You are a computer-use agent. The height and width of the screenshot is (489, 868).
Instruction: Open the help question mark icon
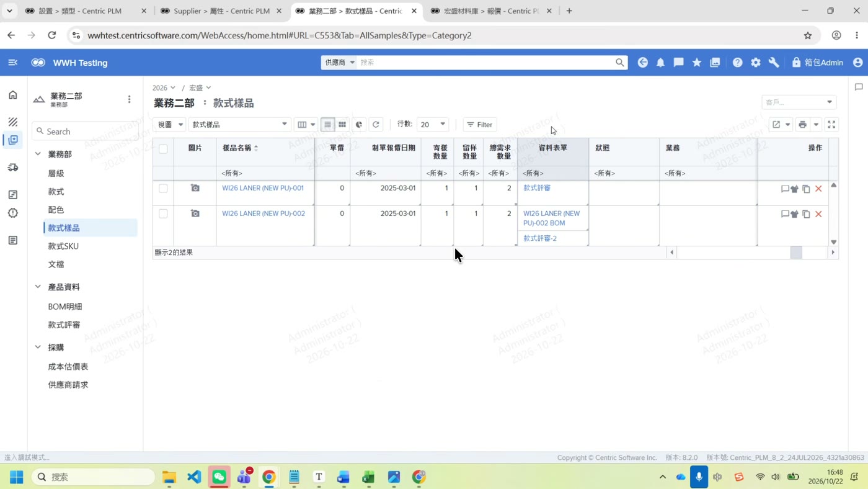click(x=737, y=63)
